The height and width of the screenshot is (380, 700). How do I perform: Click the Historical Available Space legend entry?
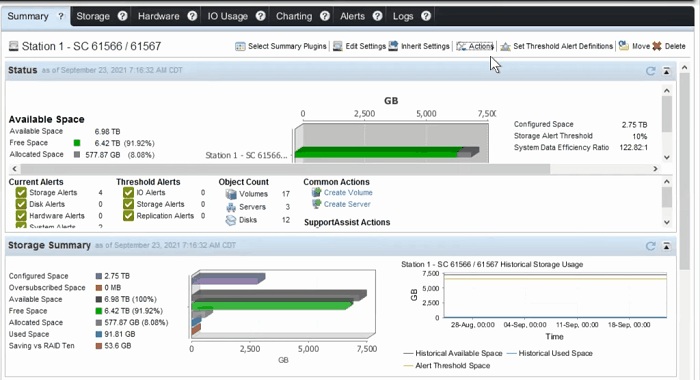click(x=453, y=353)
